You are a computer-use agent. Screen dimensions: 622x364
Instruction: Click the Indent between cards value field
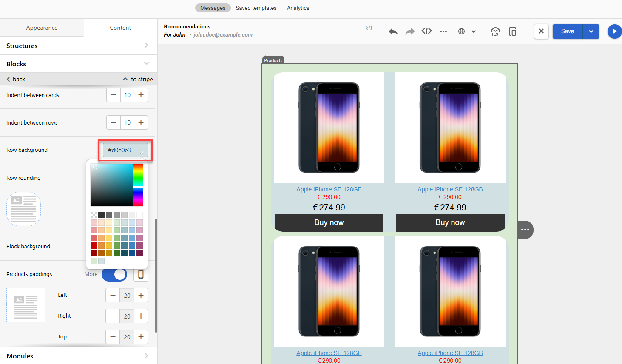tap(128, 95)
